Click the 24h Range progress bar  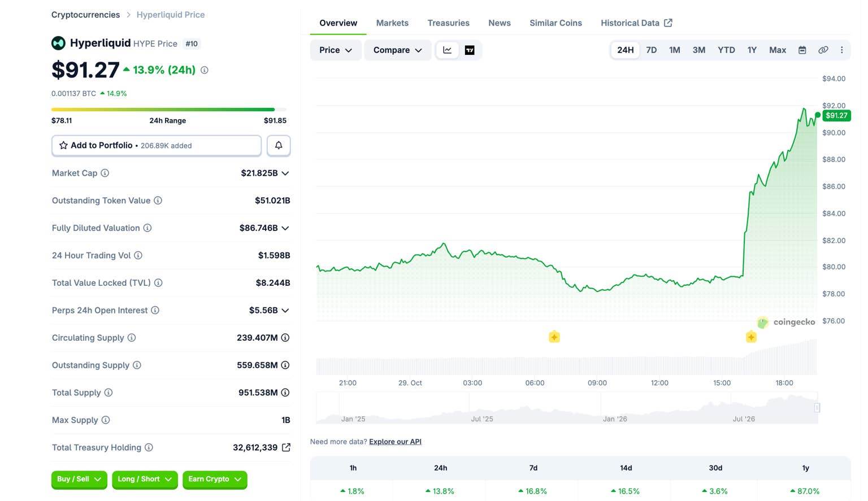[169, 110]
